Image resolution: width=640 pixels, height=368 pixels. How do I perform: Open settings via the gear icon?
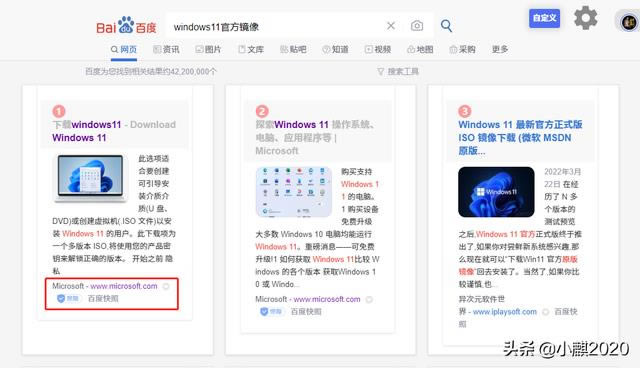point(586,18)
